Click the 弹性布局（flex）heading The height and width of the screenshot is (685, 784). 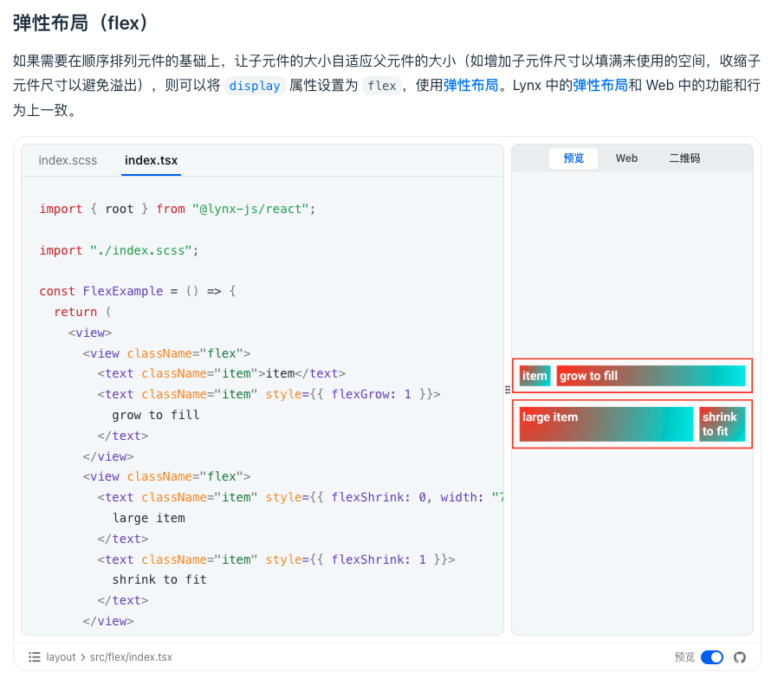(x=80, y=23)
